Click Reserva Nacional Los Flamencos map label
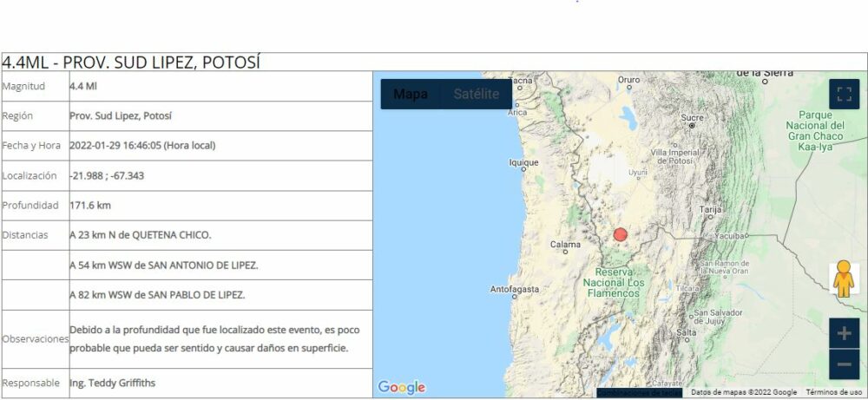Screen dimensions: 868x400 pyautogui.click(x=613, y=282)
